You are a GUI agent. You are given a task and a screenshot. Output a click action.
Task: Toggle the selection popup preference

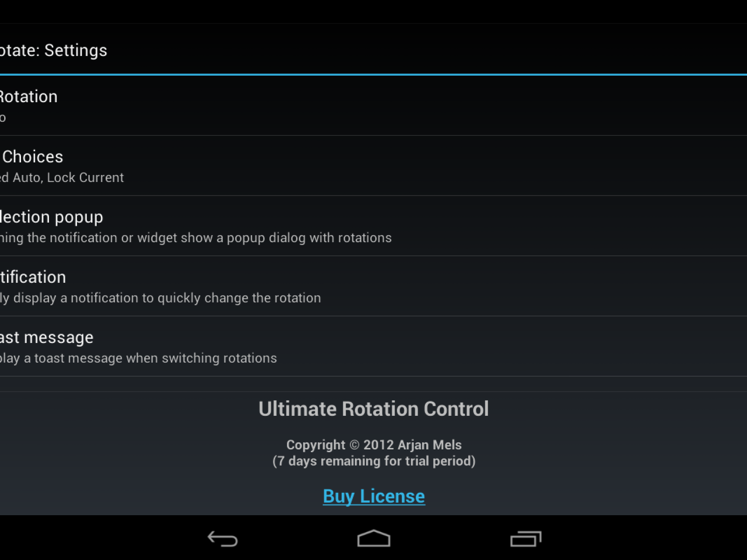point(373,226)
